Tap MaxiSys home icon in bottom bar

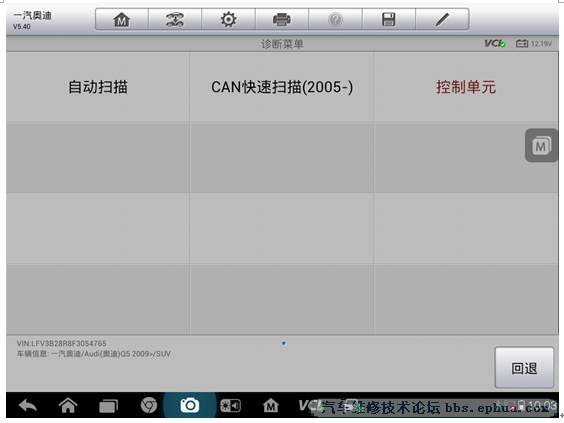pyautogui.click(x=271, y=406)
